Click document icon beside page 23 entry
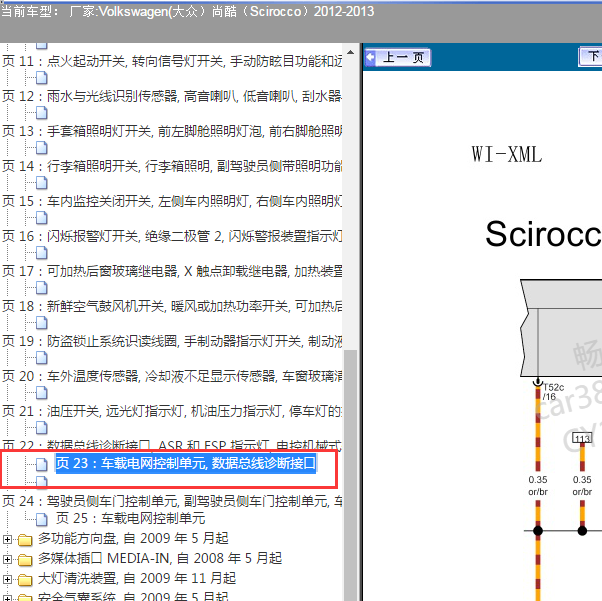 (41, 464)
